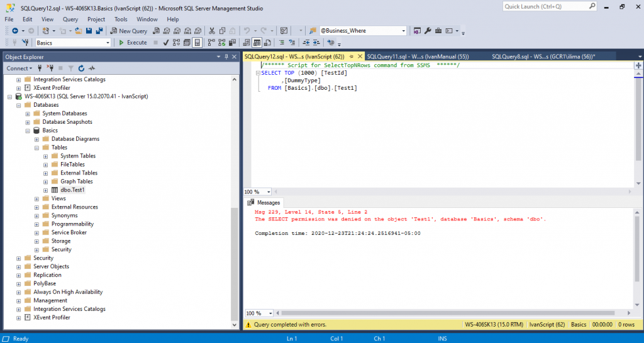
Task: Click the Copy toolbar icon
Action: (222, 31)
